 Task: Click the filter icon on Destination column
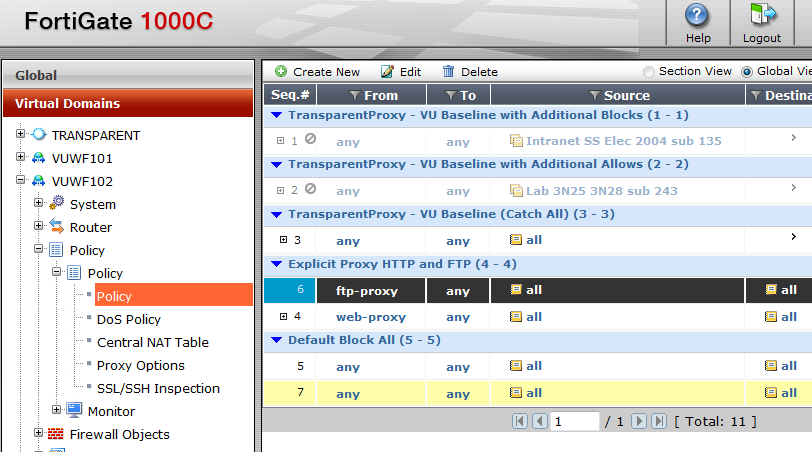point(756,95)
